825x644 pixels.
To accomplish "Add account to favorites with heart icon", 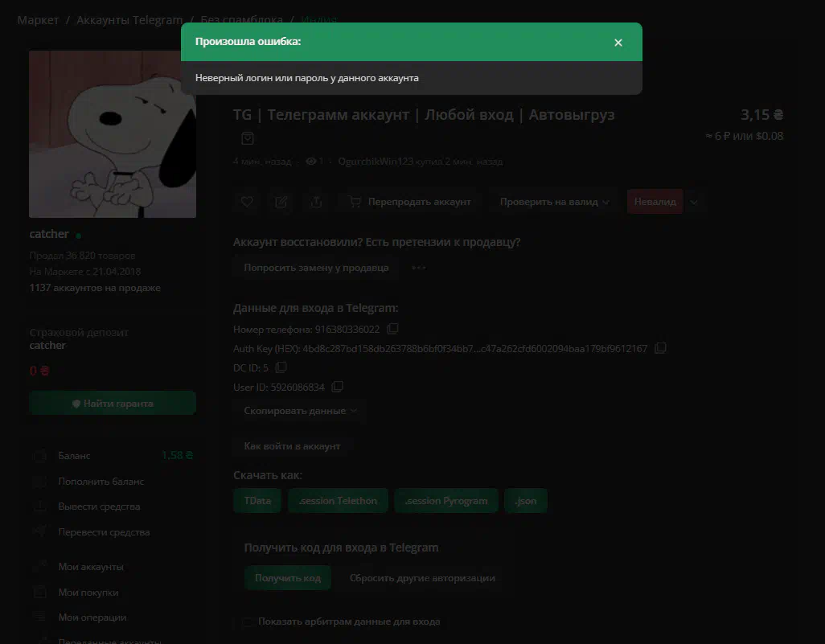I will tap(247, 202).
